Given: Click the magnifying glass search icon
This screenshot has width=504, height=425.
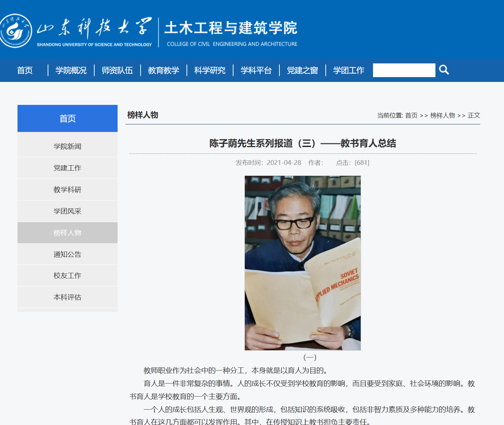Looking at the screenshot, I should (x=444, y=70).
